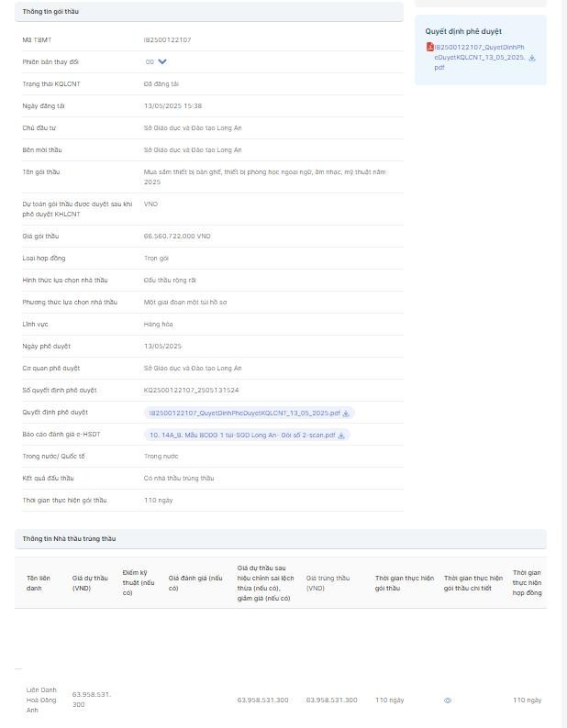
Task: Click the Mã TBMT value IB2500122107
Action: pyautogui.click(x=167, y=40)
